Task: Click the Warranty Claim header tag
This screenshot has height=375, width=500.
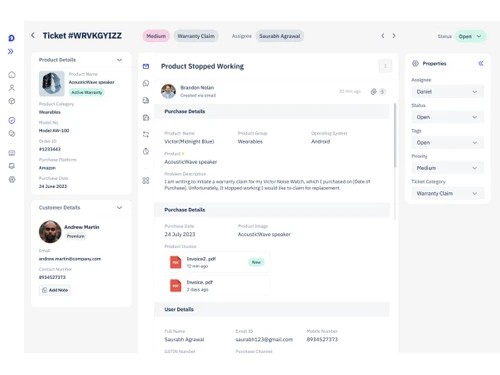Action: coord(196,36)
